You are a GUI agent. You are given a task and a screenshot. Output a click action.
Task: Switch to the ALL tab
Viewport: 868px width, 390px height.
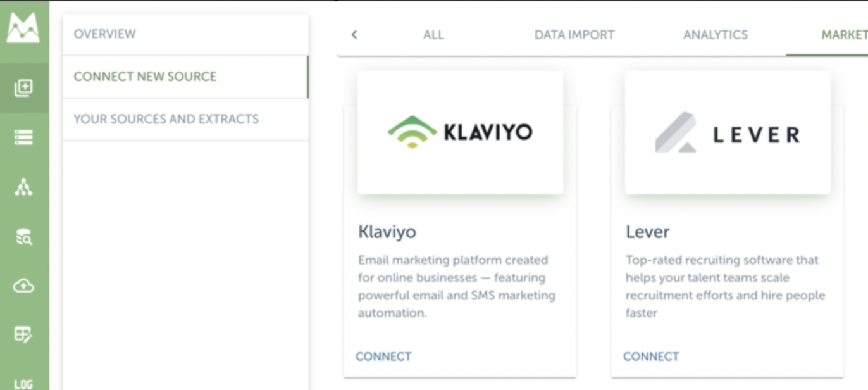pos(433,35)
